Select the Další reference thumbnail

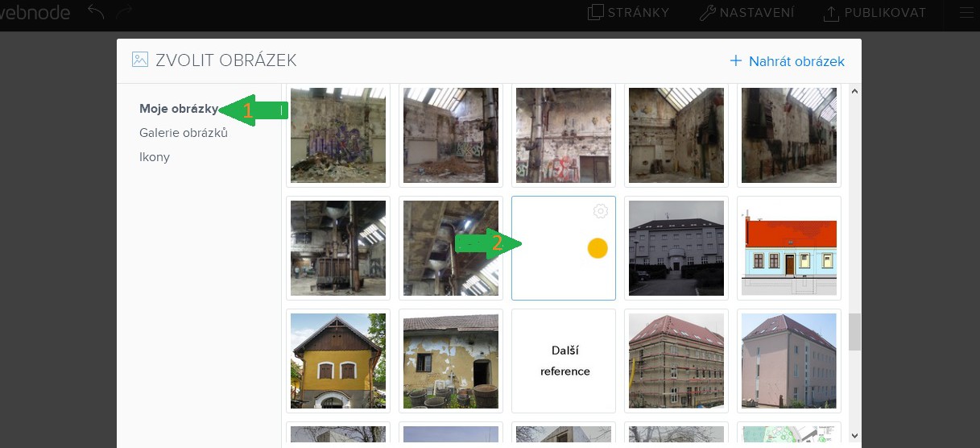(564, 361)
